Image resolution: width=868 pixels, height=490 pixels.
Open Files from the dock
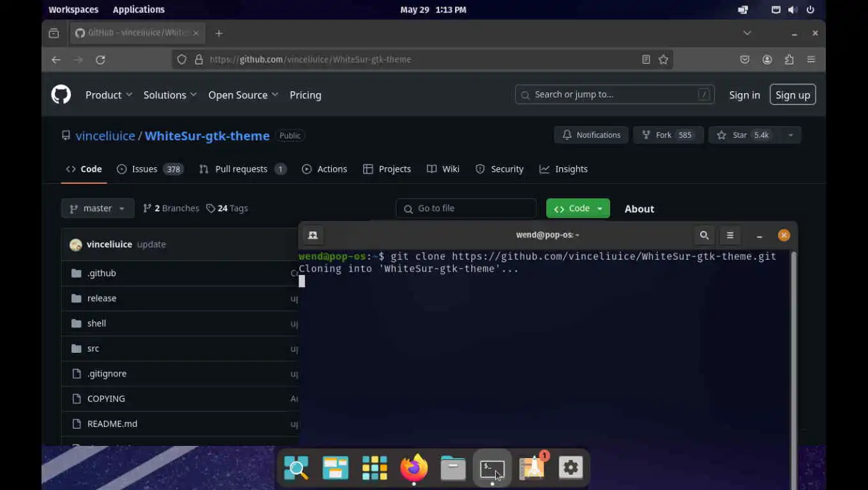pos(453,468)
